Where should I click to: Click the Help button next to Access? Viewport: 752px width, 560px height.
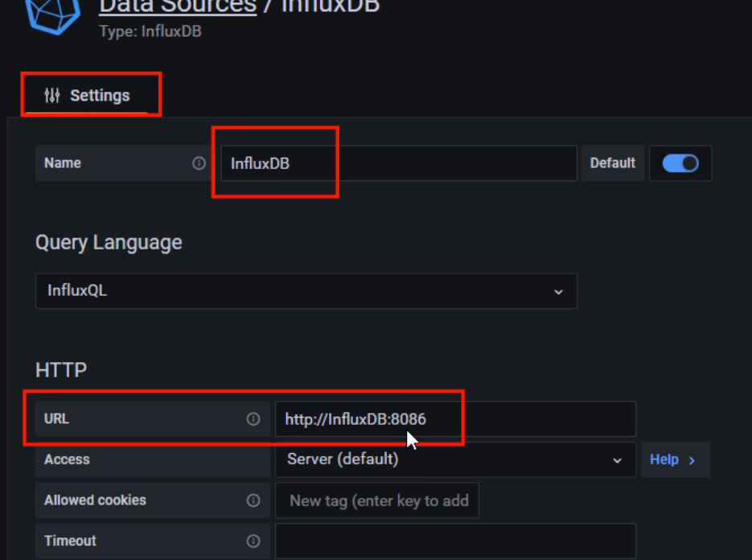(675, 459)
